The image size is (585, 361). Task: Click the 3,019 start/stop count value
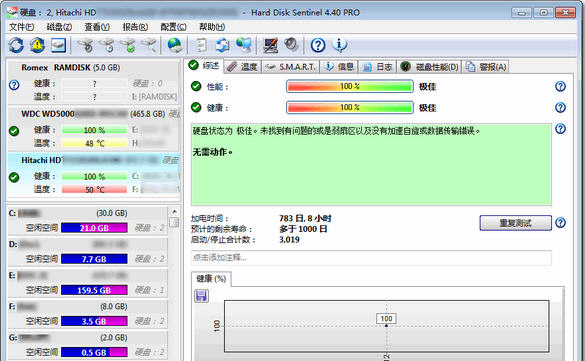click(x=289, y=239)
